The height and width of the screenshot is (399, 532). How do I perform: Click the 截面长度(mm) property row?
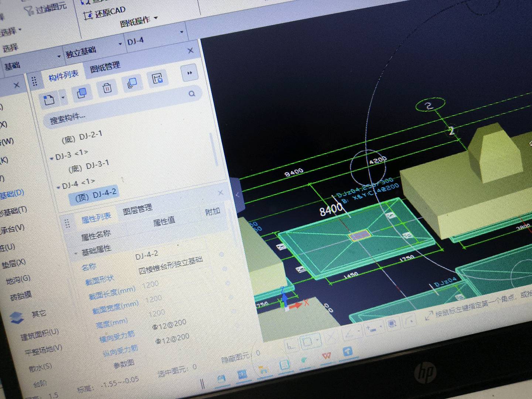(123, 290)
